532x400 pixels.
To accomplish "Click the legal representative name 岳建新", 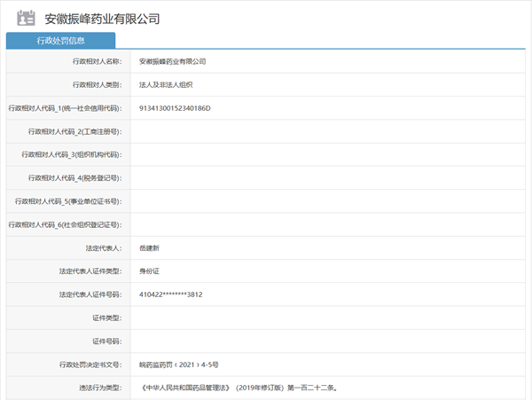I will point(152,247).
